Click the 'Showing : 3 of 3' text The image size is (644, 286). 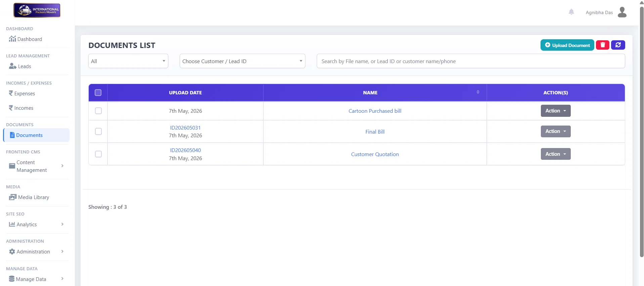(x=108, y=207)
